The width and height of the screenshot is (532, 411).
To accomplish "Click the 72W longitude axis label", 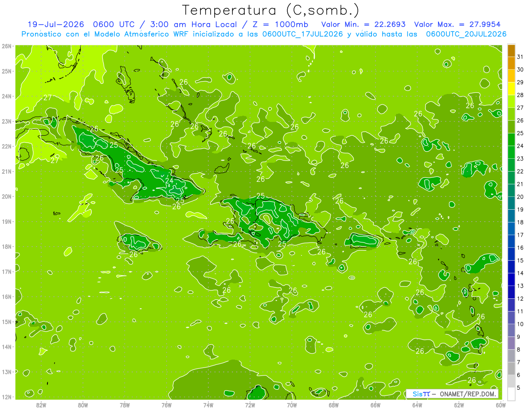I will (250, 405).
